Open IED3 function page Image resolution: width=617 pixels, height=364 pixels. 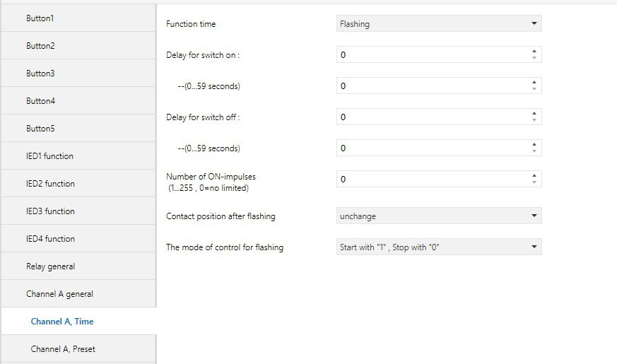[78, 211]
